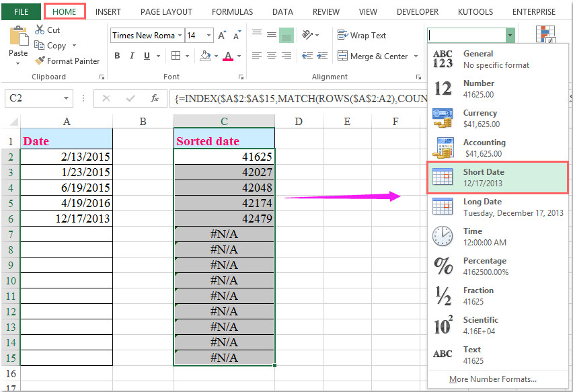Apply Italic formatting

coord(132,56)
